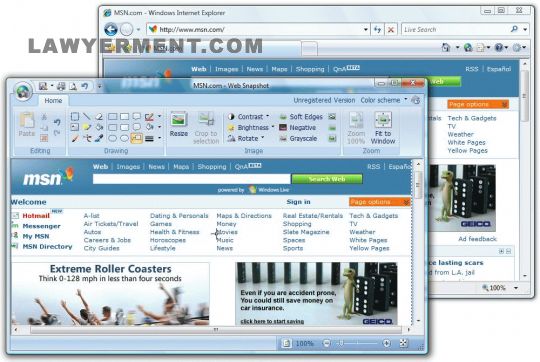Image resolution: width=540 pixels, height=362 pixels.
Task: Click Yellow Pages link in Internet Explorer window
Action: tap(467, 151)
